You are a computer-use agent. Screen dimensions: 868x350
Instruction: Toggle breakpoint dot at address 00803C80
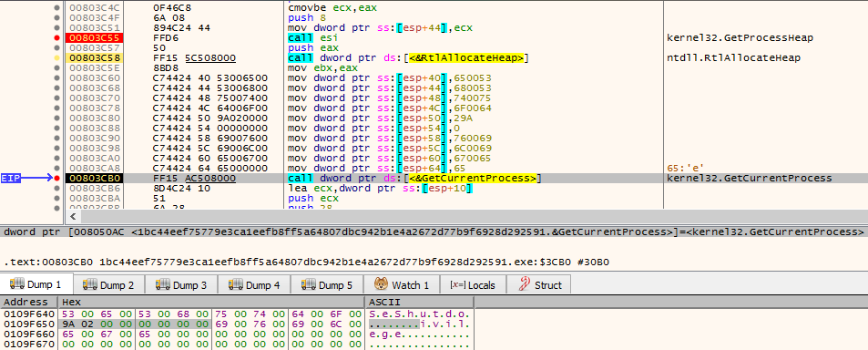[56, 118]
